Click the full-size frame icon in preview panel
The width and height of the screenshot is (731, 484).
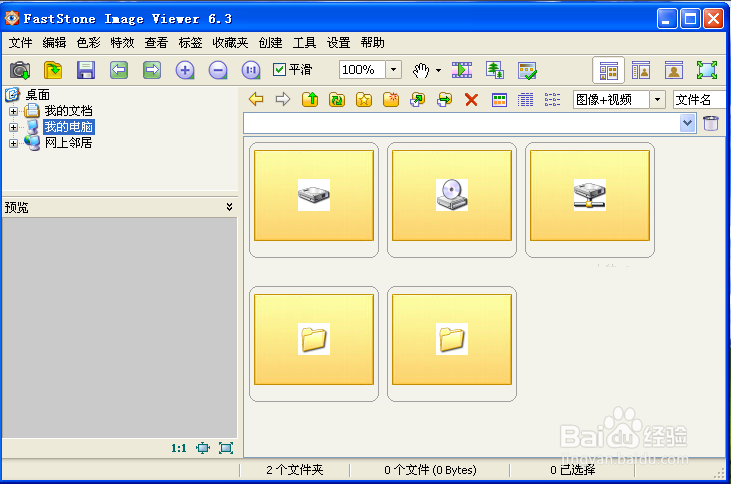(226, 448)
